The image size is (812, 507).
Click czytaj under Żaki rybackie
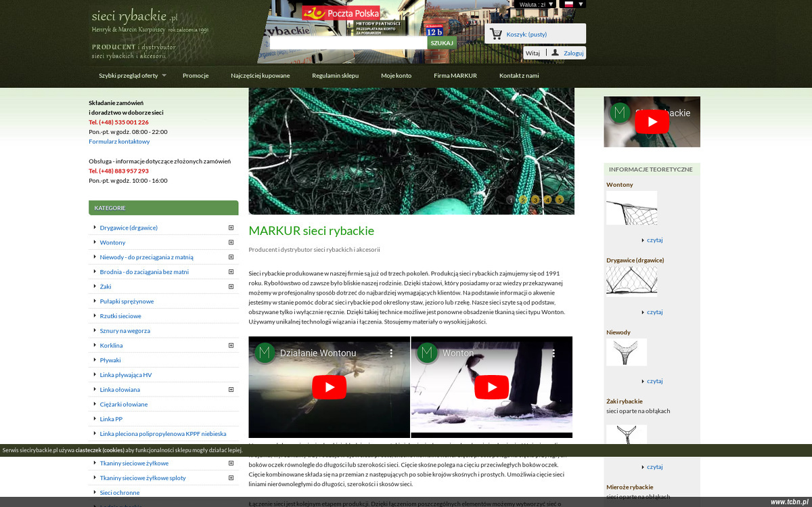(x=654, y=467)
